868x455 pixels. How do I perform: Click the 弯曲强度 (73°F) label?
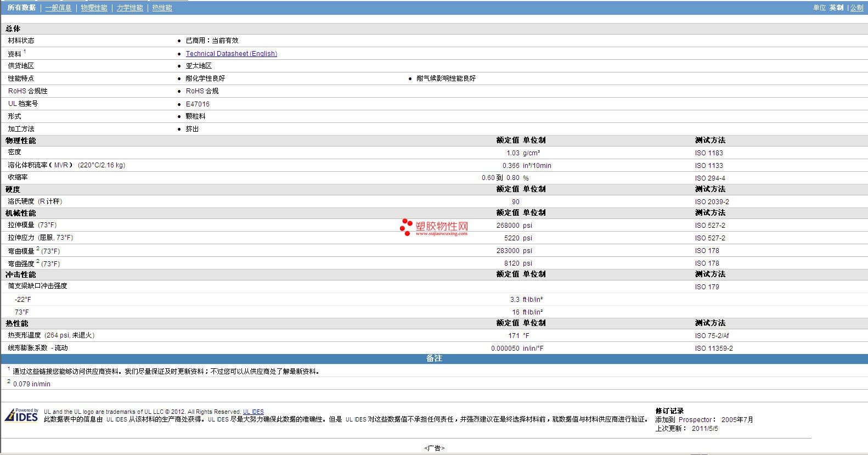tap(34, 263)
